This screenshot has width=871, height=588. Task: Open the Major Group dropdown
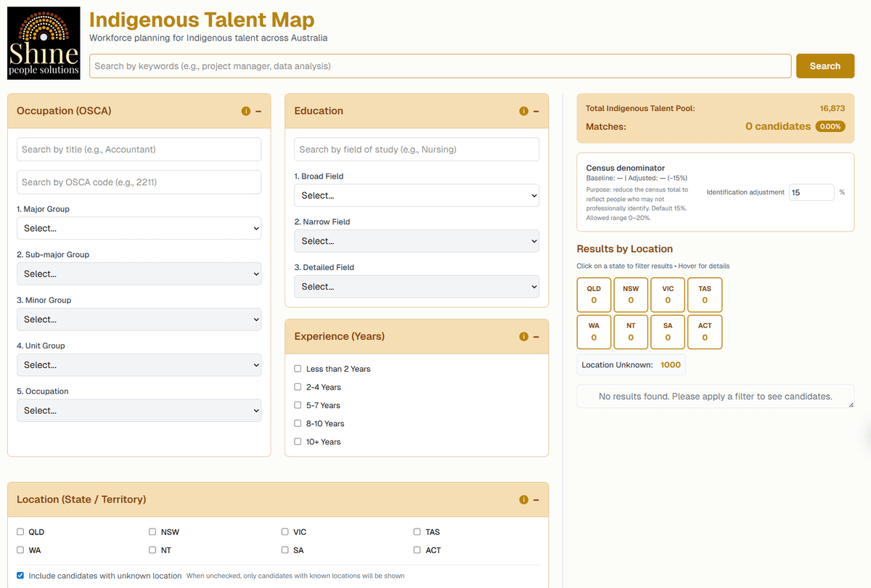click(139, 228)
